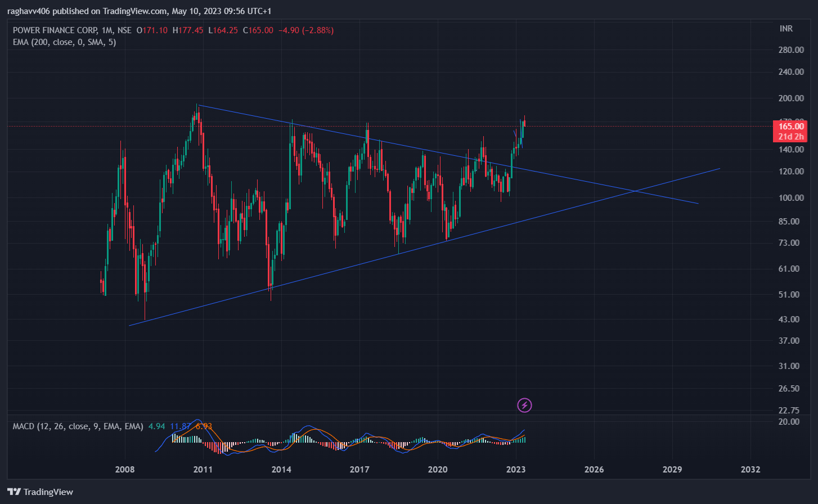This screenshot has height=504, width=818.
Task: Click the MACD histogram value 4.94
Action: 157,426
